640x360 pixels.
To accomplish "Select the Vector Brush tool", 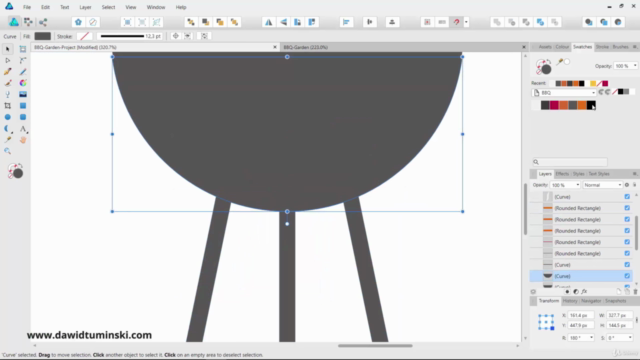I will click(7, 83).
